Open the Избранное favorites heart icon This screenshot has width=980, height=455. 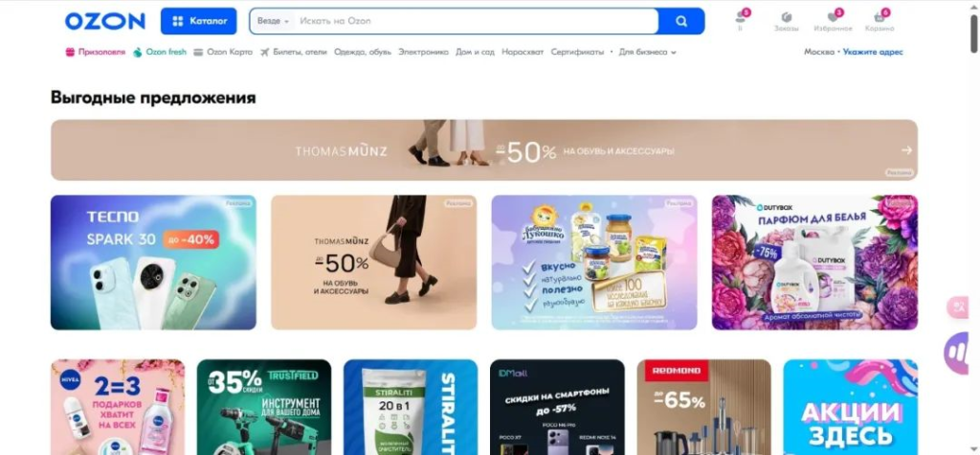tap(833, 21)
